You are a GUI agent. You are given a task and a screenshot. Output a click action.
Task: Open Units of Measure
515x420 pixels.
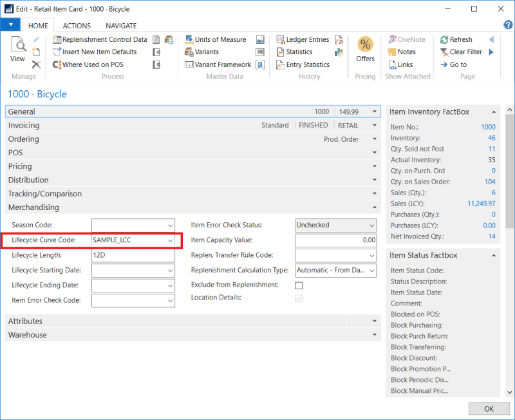tap(220, 39)
